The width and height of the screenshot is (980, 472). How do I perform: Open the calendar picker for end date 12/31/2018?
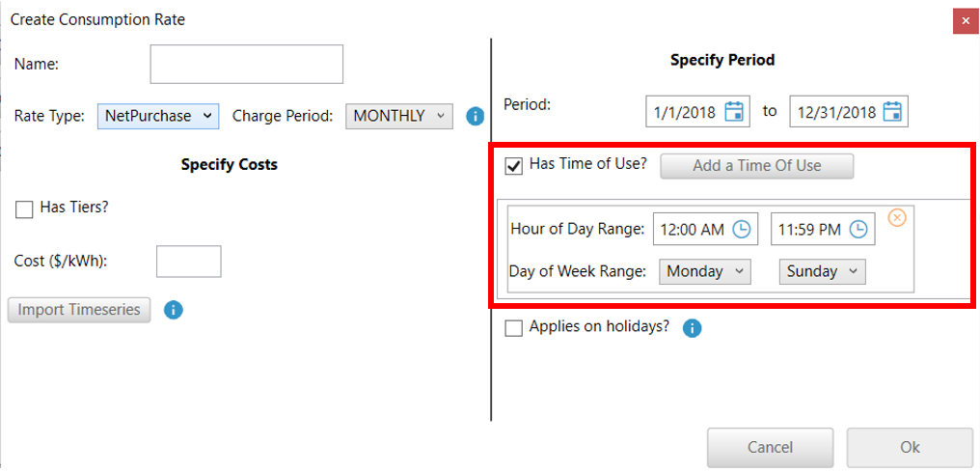pos(892,112)
